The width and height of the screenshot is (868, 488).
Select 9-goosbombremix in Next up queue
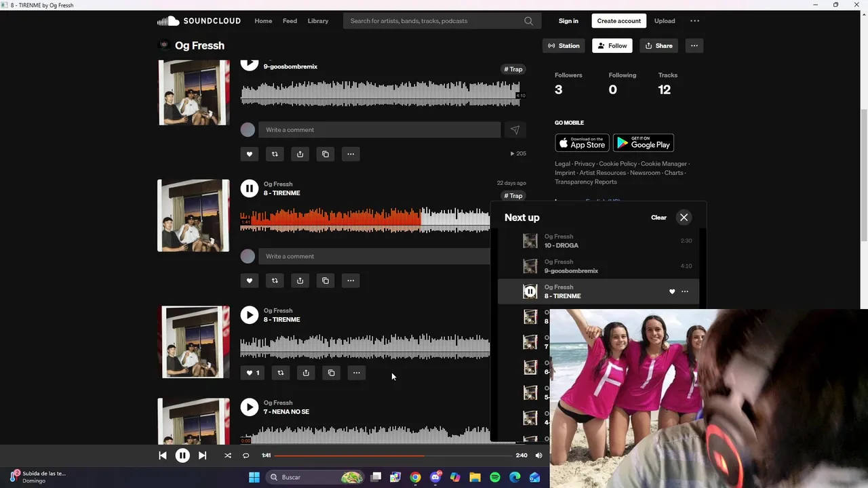(598, 266)
